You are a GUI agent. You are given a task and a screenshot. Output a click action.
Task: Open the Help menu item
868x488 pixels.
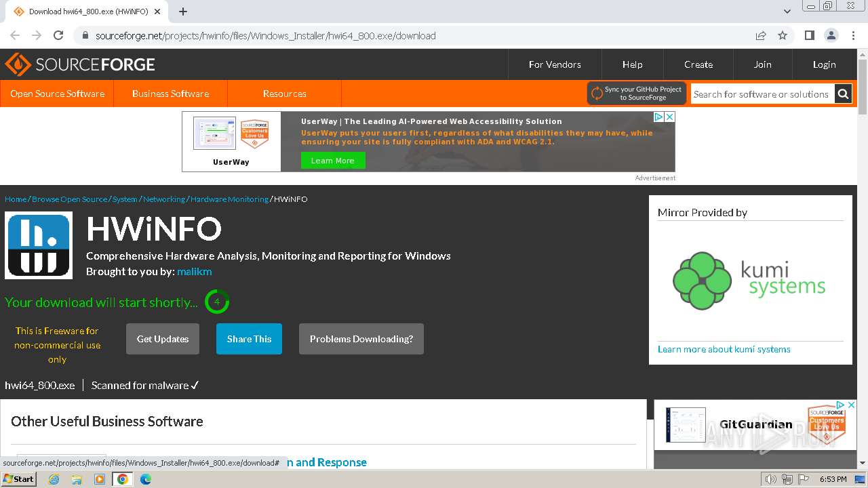pyautogui.click(x=633, y=64)
